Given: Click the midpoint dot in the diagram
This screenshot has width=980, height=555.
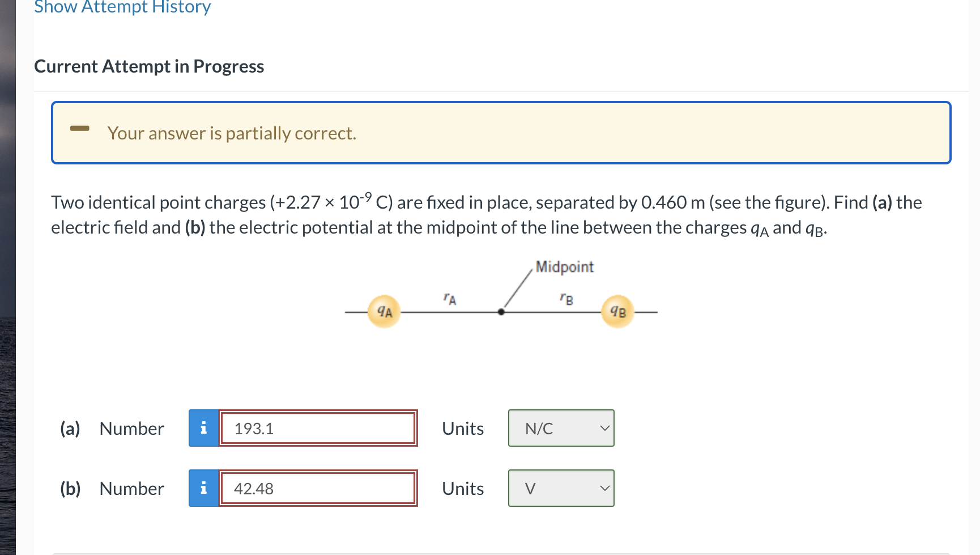Looking at the screenshot, I should [501, 312].
